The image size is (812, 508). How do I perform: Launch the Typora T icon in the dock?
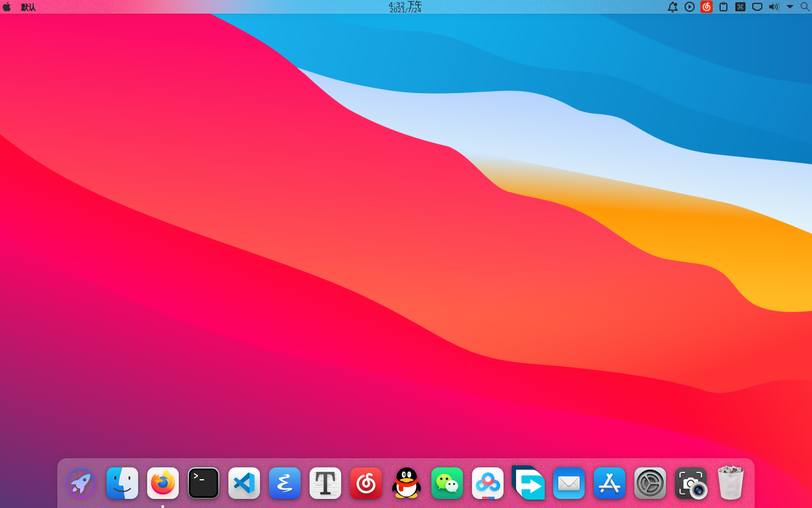point(325,483)
